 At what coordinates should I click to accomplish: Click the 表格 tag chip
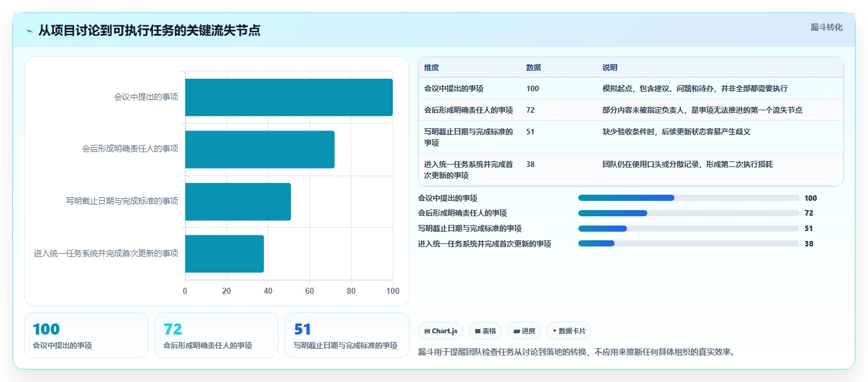coord(485,331)
